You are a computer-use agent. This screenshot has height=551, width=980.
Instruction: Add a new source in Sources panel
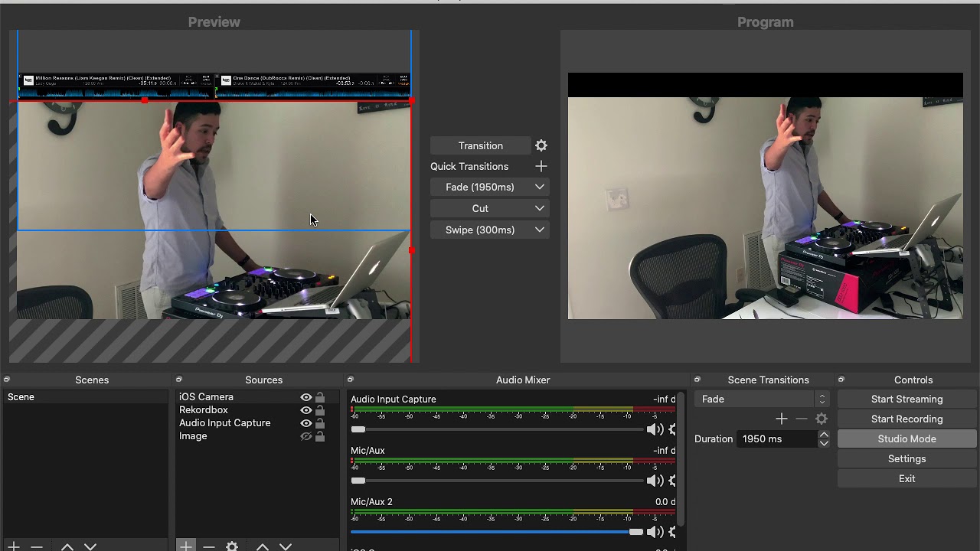pos(185,546)
